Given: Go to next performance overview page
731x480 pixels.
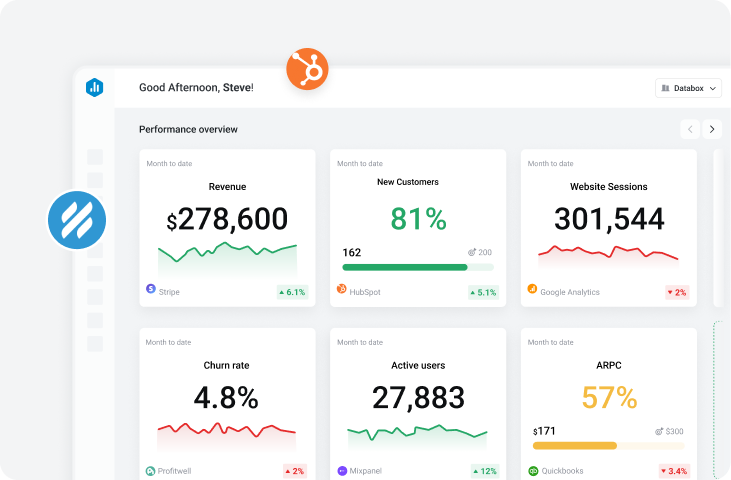Looking at the screenshot, I should click(x=711, y=129).
